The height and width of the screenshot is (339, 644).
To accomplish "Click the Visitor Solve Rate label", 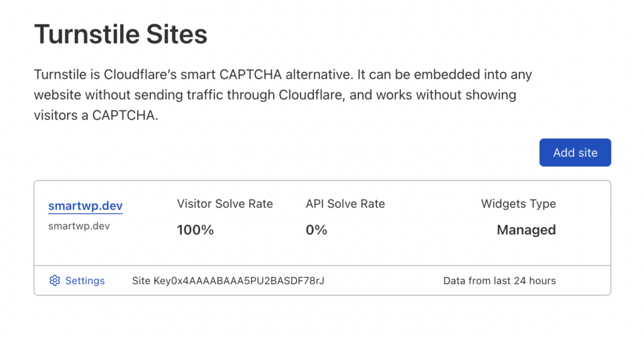I will pos(225,204).
